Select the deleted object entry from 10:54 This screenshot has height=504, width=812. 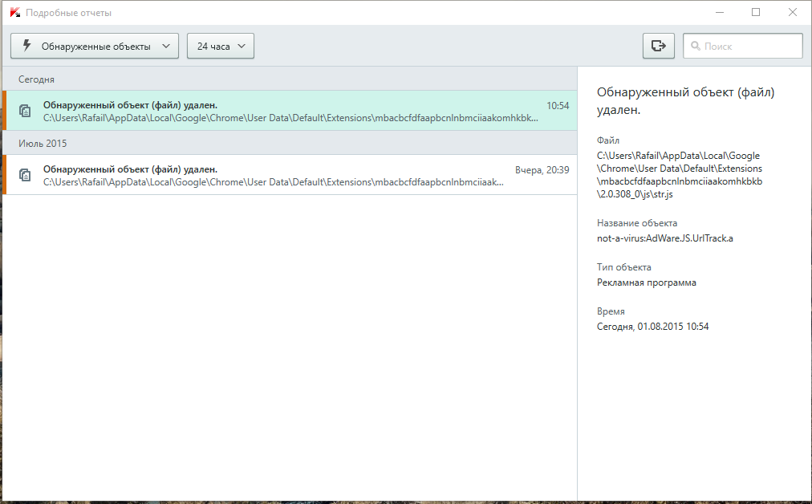click(289, 111)
